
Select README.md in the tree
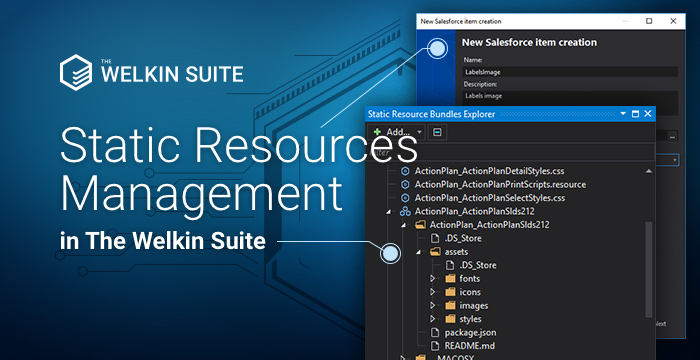tap(470, 346)
